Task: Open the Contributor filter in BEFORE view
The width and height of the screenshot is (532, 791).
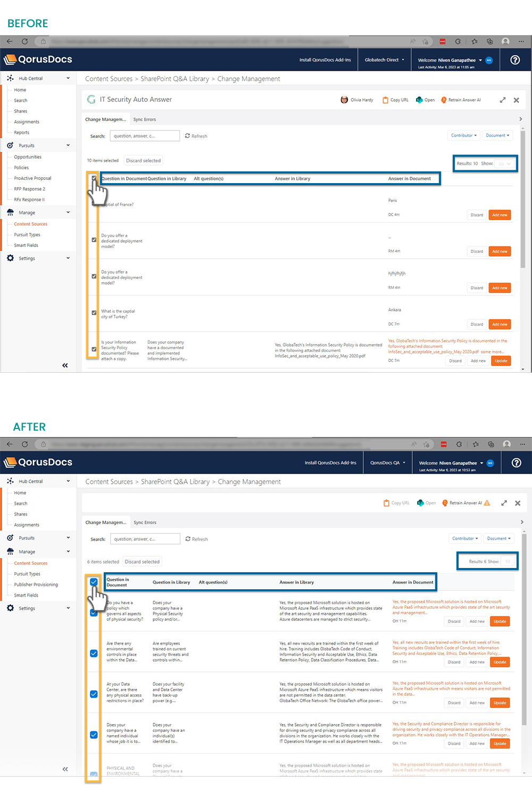Action: coord(464,135)
